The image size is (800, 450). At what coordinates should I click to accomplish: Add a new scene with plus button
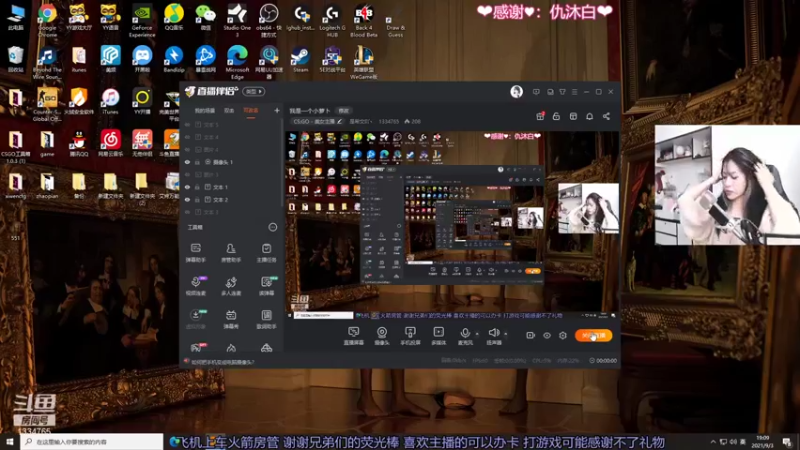[x=277, y=110]
